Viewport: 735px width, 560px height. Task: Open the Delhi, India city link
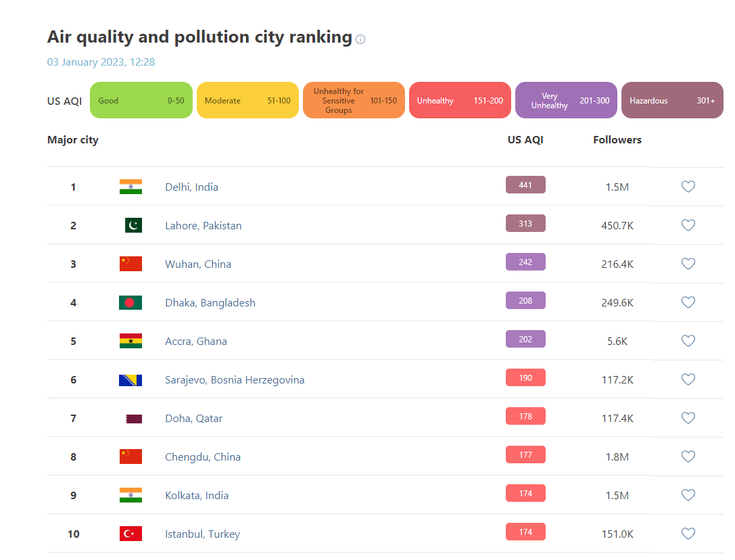point(191,187)
